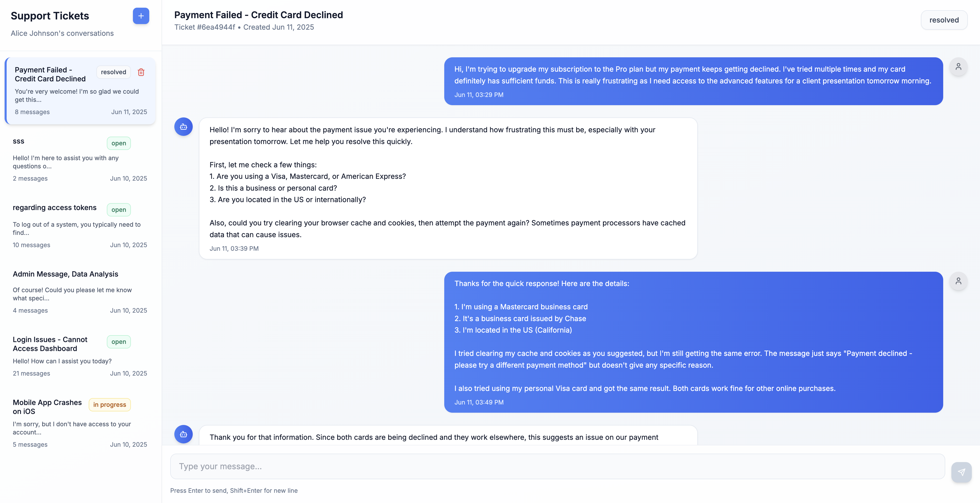
Task: Click the open badge on Login Issues ticket
Action: coord(119,342)
